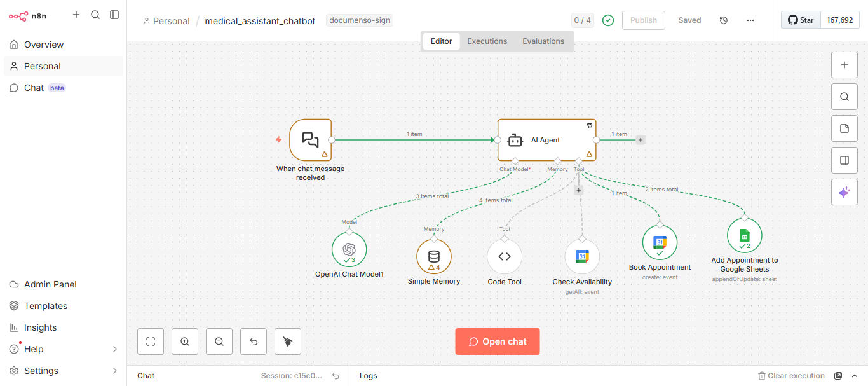
Task: Select Add Appointment to Google Sheets node
Action: point(744,235)
